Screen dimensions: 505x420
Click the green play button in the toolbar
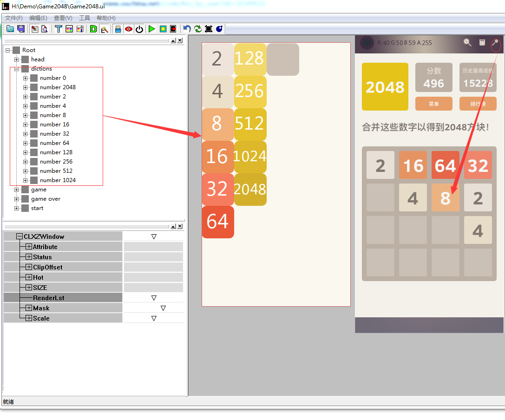[x=152, y=29]
